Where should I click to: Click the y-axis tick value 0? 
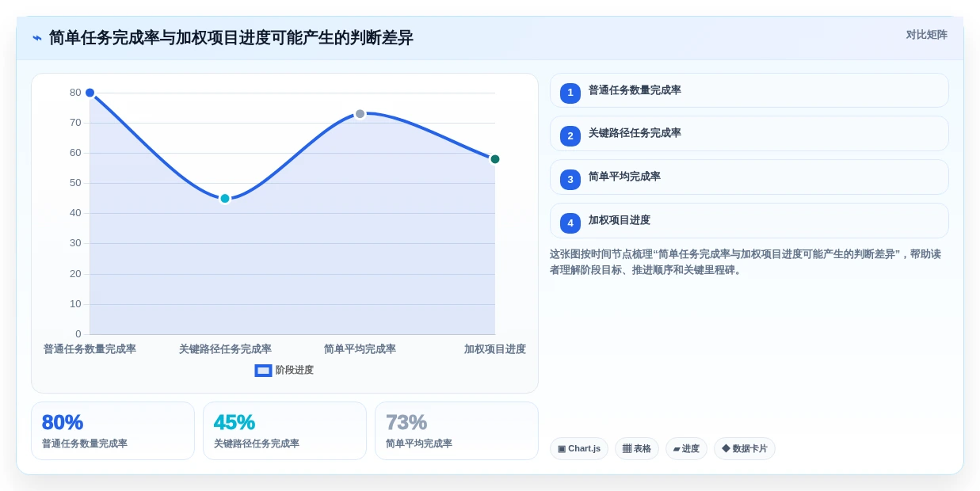tap(78, 334)
